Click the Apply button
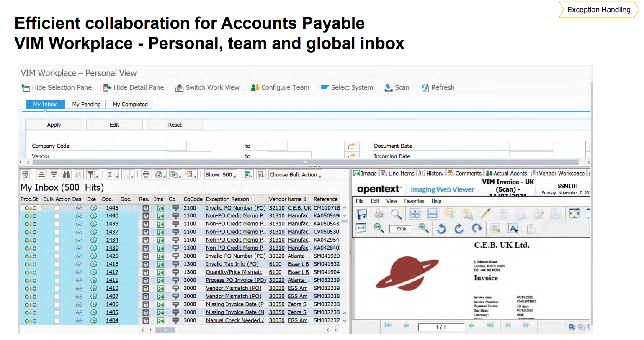The image size is (644, 340). (54, 125)
